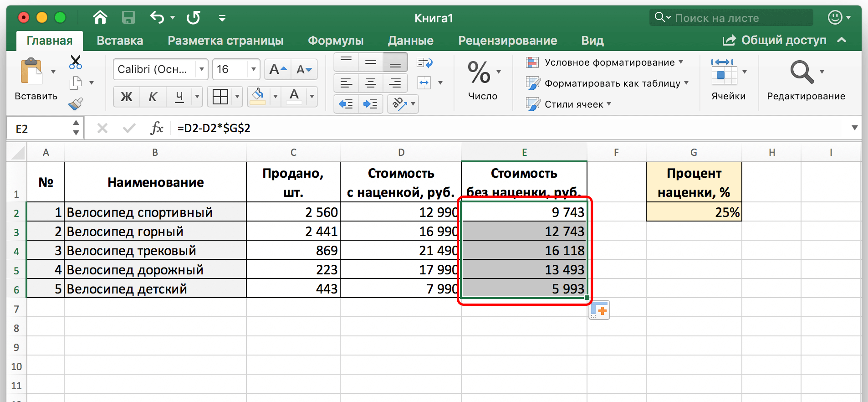This screenshot has width=868, height=402.
Task: Open Форматировать как таблицу menu
Action: 607,83
